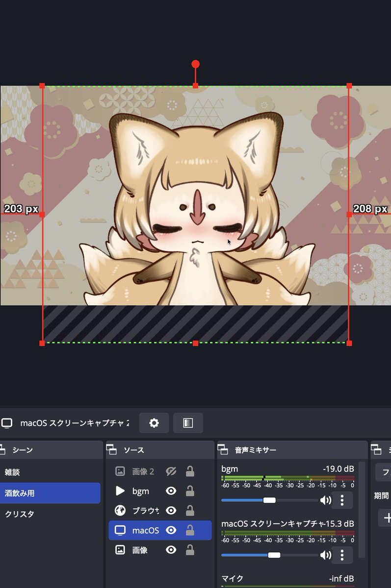Show the hidden 画像 2 source

(x=171, y=471)
